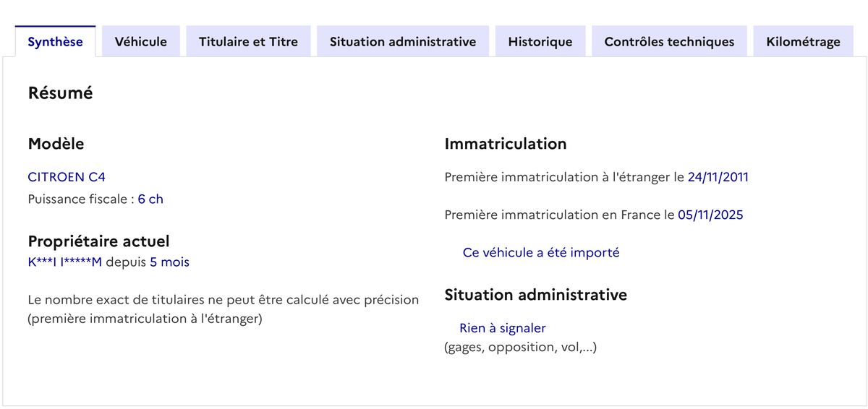Click the bold Situation administrative section heading
This screenshot has height=409, width=868.
click(535, 295)
